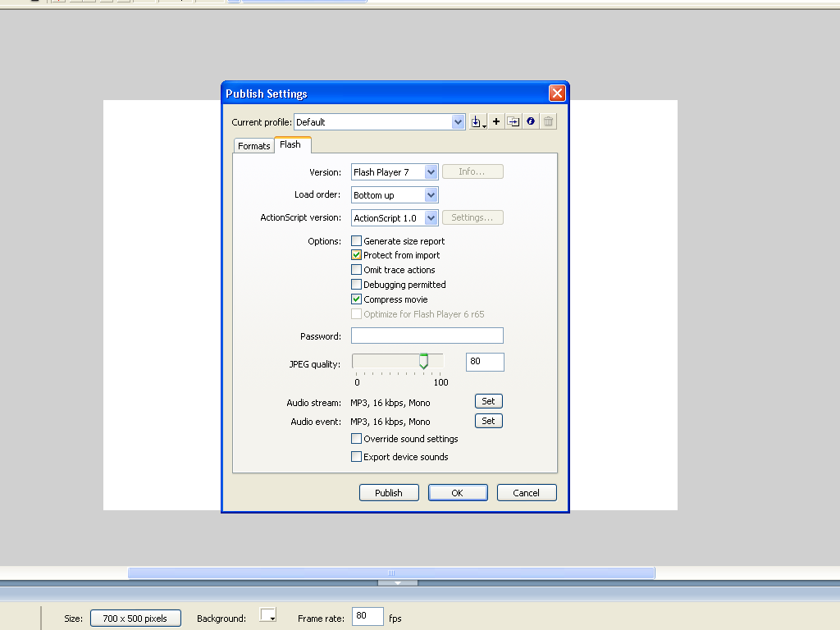Open the Flash Player Version dropdown
This screenshot has width=840, height=630.
tap(431, 172)
